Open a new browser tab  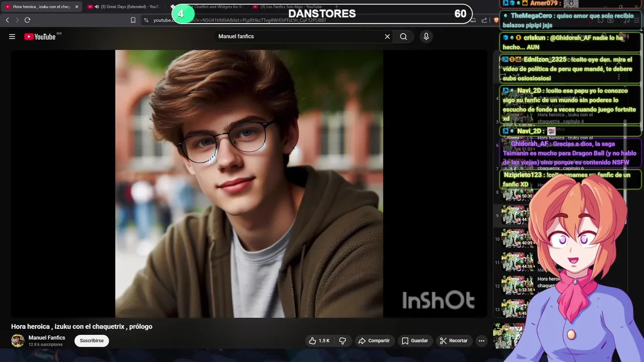[x=337, y=7]
